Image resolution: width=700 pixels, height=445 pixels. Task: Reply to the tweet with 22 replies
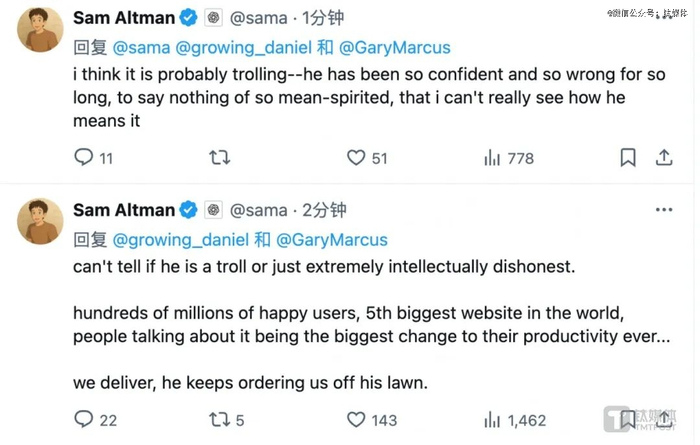point(84,420)
